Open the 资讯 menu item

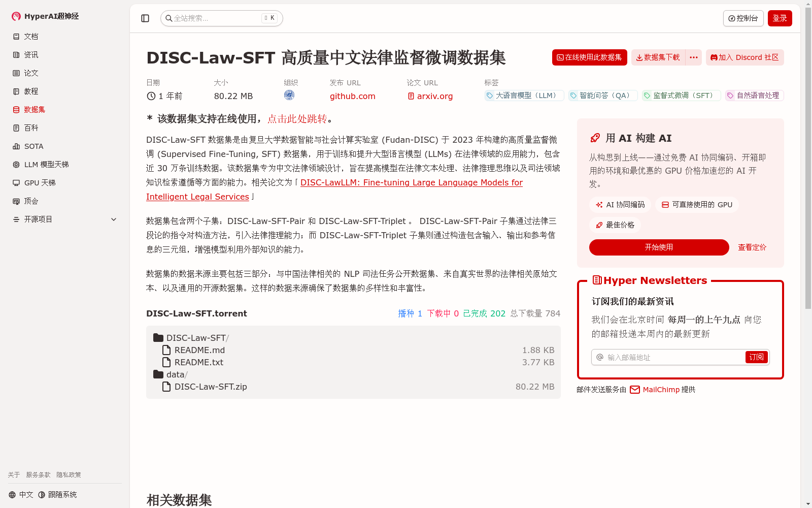pyautogui.click(x=30, y=54)
